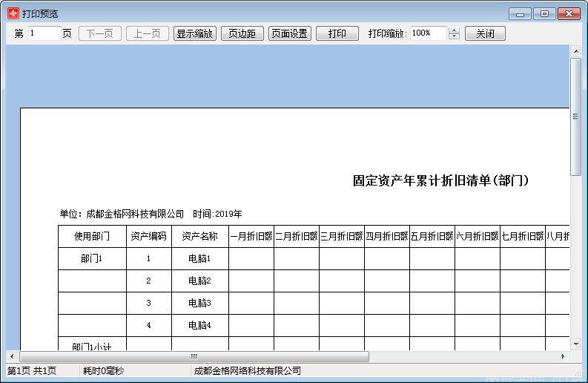Open 页面设置 page setup
This screenshot has height=383, width=588.
(x=289, y=33)
